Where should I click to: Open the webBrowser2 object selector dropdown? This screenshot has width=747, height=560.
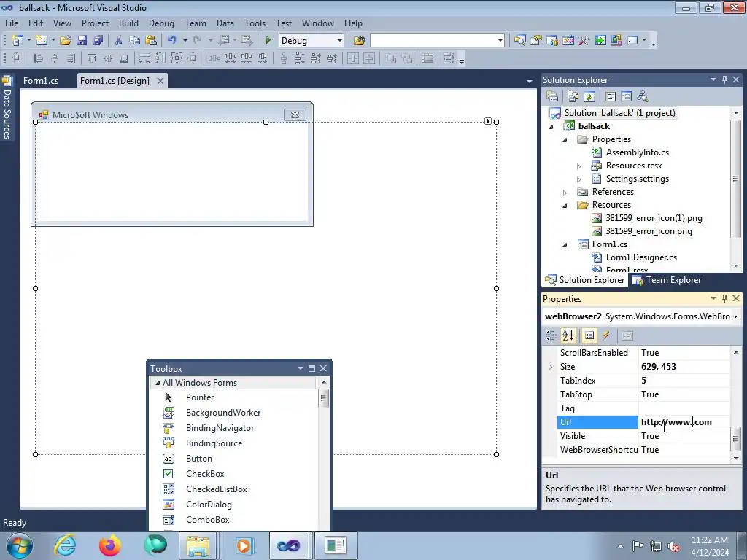tap(735, 316)
